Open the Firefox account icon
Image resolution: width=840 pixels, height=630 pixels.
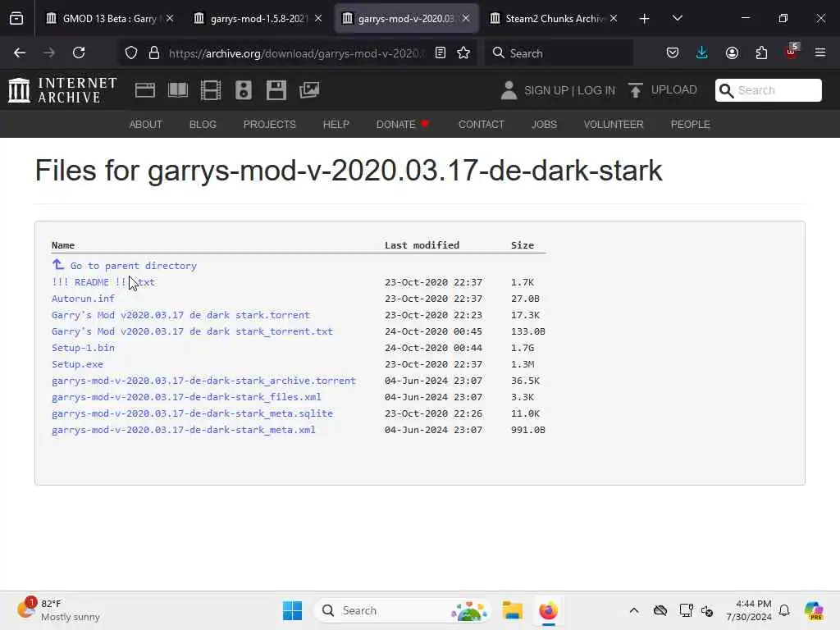(x=732, y=52)
